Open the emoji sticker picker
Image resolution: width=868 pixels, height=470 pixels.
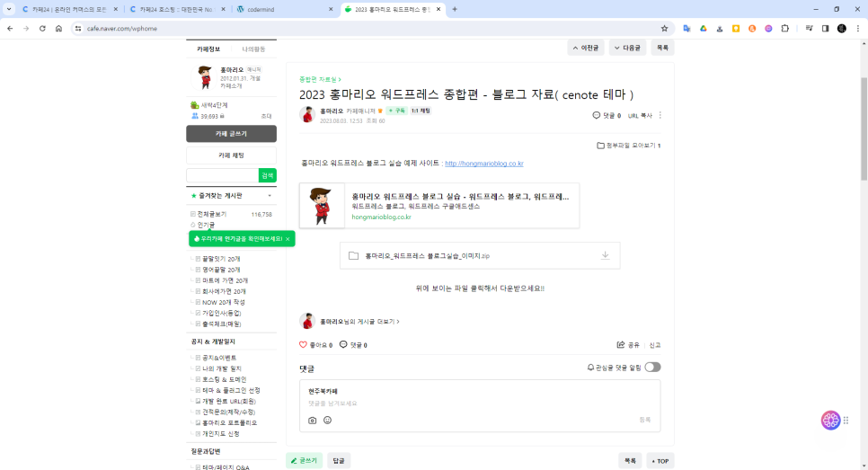coord(327,421)
